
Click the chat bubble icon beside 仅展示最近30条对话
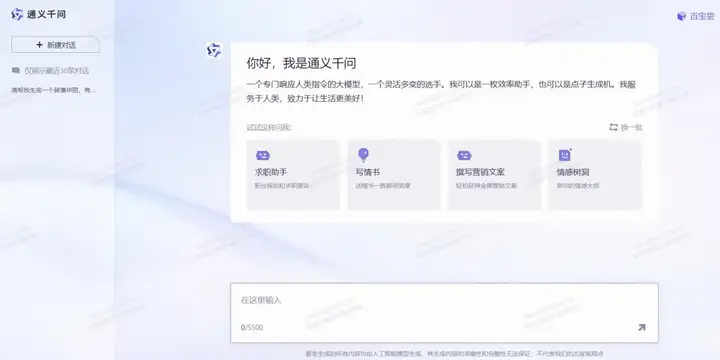pyautogui.click(x=16, y=71)
